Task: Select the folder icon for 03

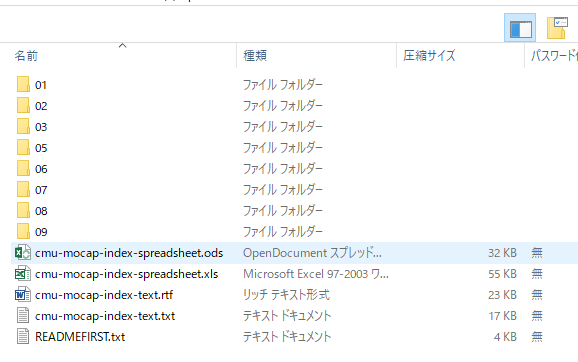Action: [23, 126]
